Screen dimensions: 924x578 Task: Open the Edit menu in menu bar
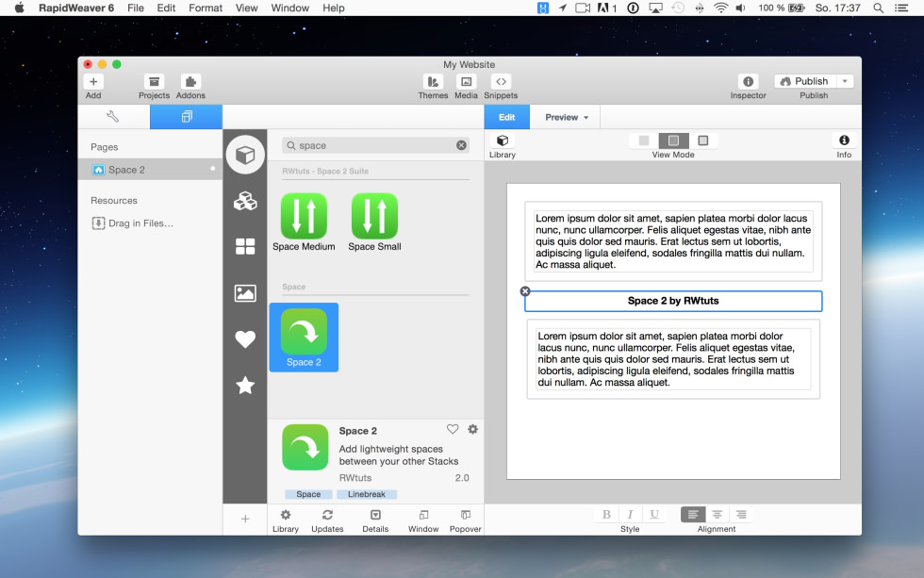coord(166,8)
